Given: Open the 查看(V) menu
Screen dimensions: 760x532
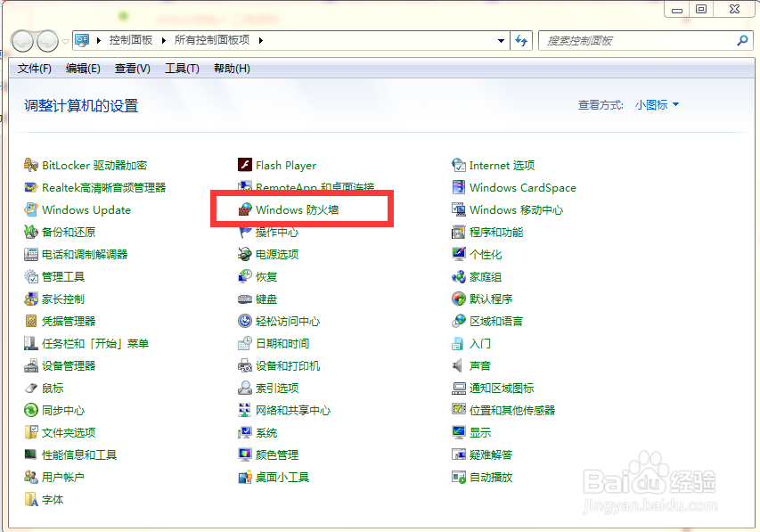Looking at the screenshot, I should 133,69.
